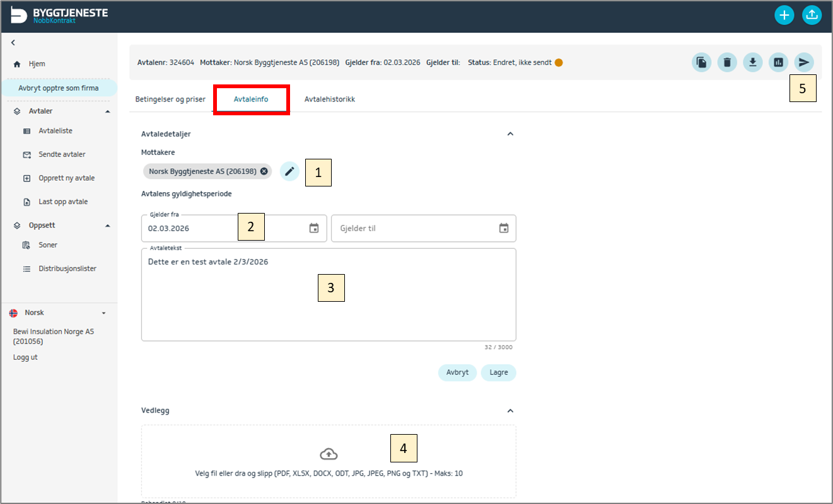Collapse the Avtaler sidebar group

[x=107, y=112]
